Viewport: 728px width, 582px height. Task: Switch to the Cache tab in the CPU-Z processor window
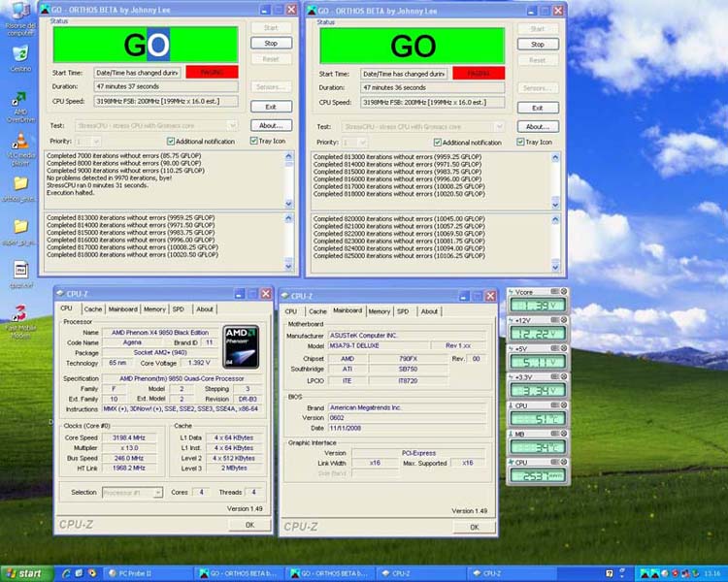tap(93, 309)
